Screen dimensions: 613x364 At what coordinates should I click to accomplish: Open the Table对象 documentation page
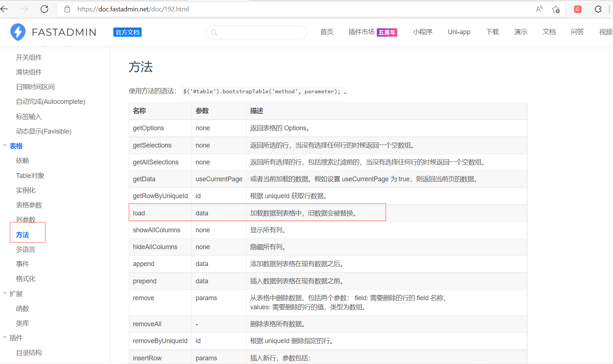coord(30,175)
